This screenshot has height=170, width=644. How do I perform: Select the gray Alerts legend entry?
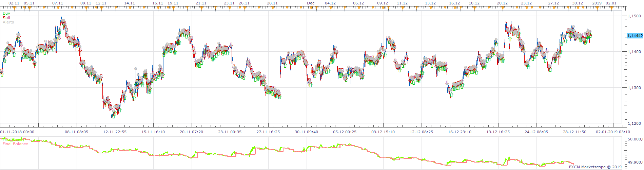click(8, 22)
